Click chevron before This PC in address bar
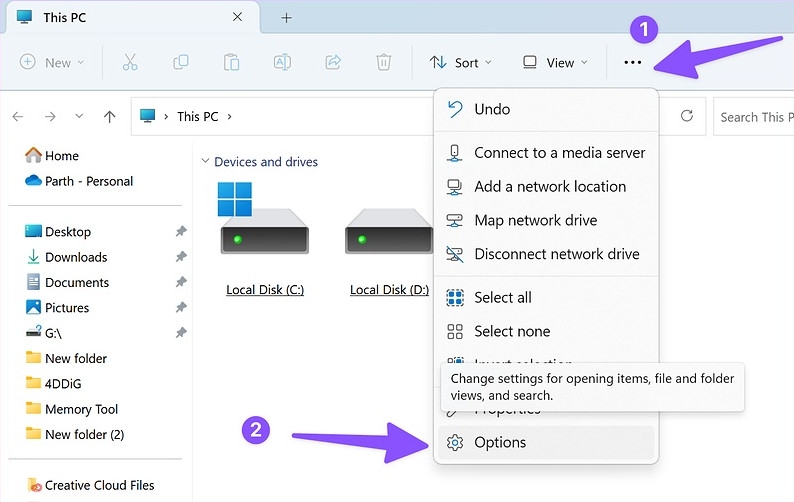This screenshot has height=502, width=794. [166, 117]
